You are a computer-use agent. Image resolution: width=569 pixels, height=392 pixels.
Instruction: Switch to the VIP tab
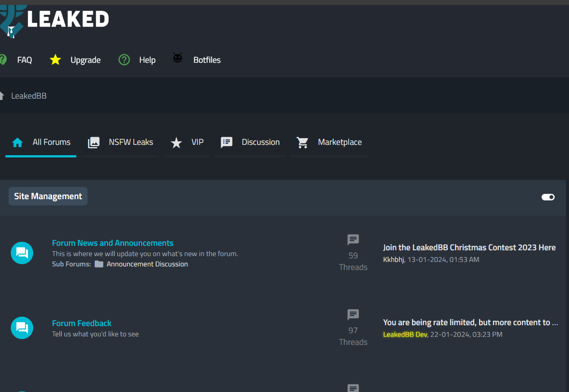click(187, 144)
